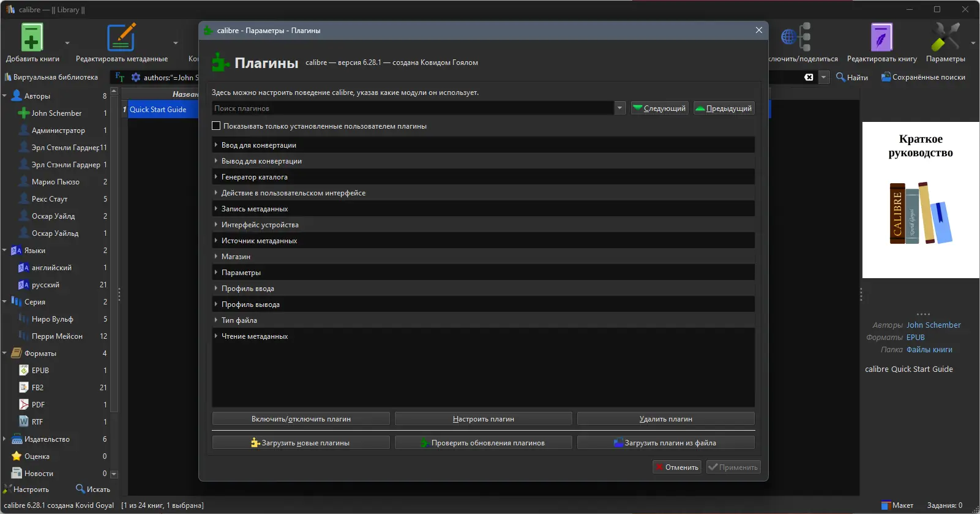Select the FB2 format in the tag browser
The height and width of the screenshot is (514, 980).
[x=37, y=387]
